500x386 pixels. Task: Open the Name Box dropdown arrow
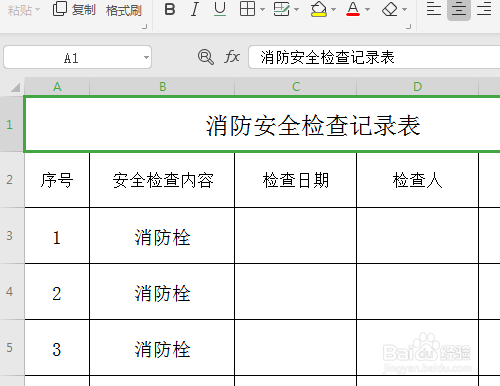pos(146,57)
